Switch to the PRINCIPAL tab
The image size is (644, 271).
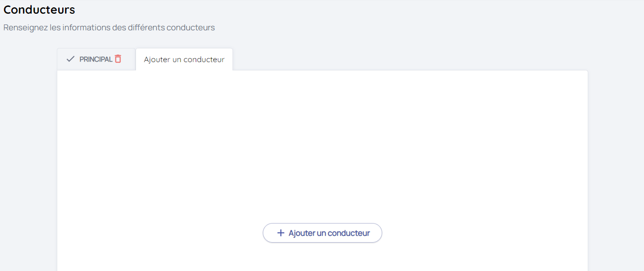[95, 59]
